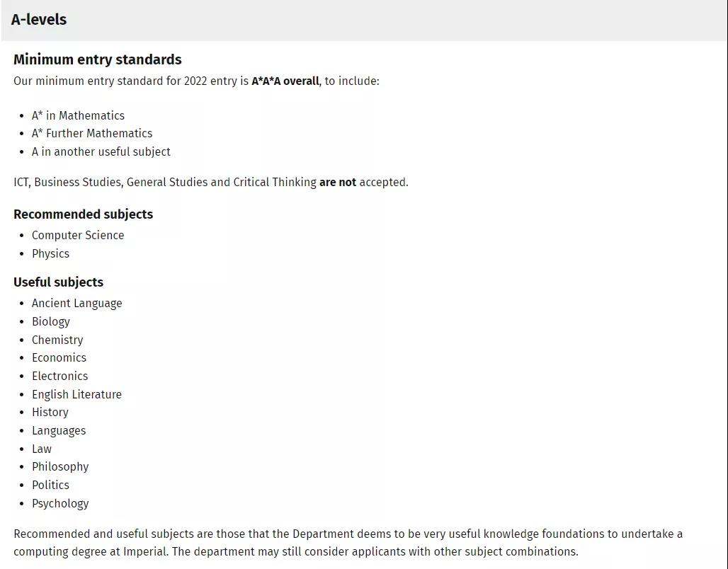Viewport: 728px width, 569px height.
Task: Click the Minimum entry standards heading
Action: click(98, 59)
